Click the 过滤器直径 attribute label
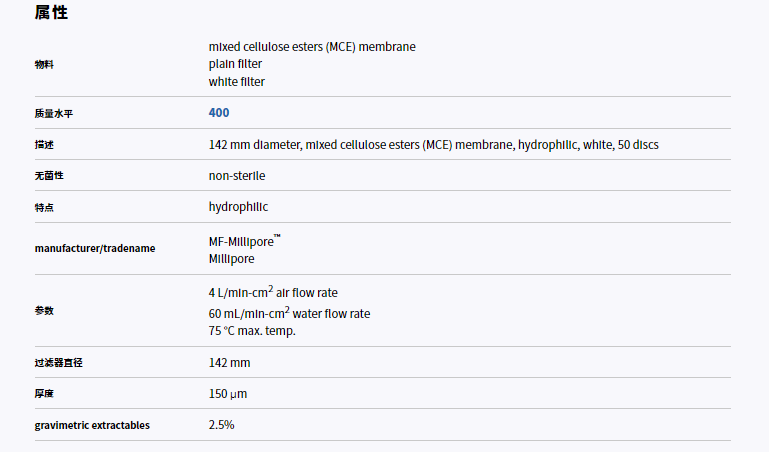This screenshot has width=769, height=452. pos(59,363)
